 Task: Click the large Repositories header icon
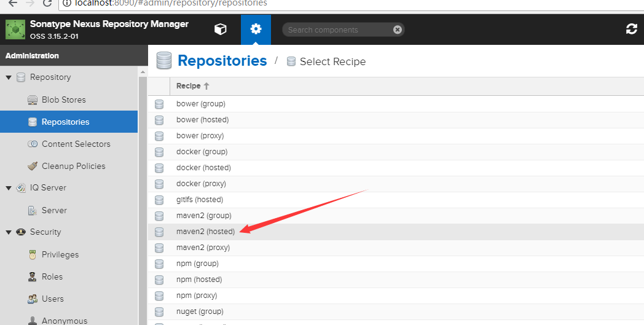pos(164,60)
